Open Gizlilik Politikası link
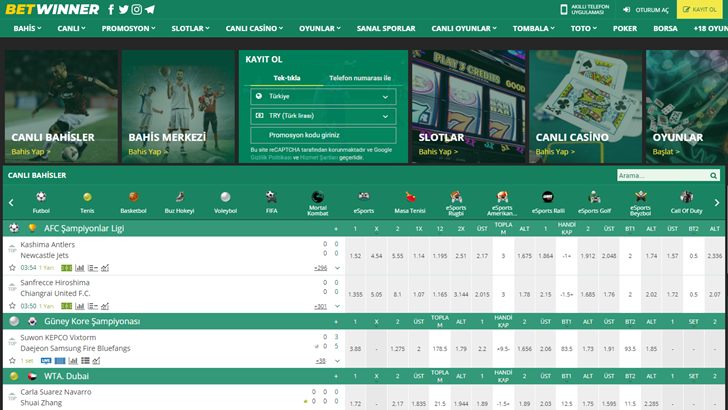The width and height of the screenshot is (728, 410). [271, 157]
